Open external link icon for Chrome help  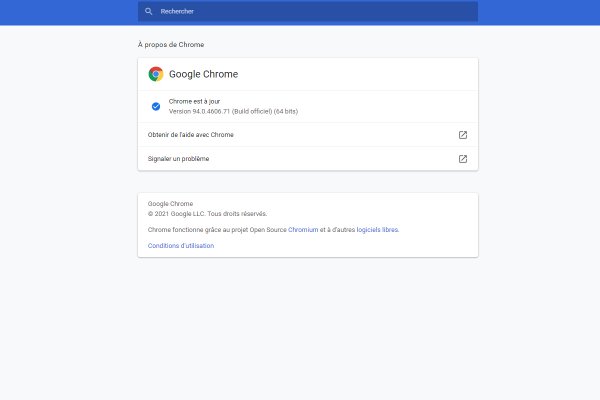pos(462,135)
